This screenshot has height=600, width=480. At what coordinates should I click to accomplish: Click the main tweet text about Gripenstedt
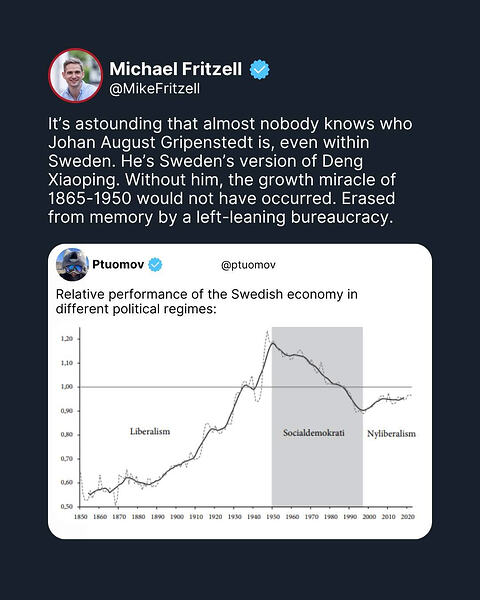230,171
